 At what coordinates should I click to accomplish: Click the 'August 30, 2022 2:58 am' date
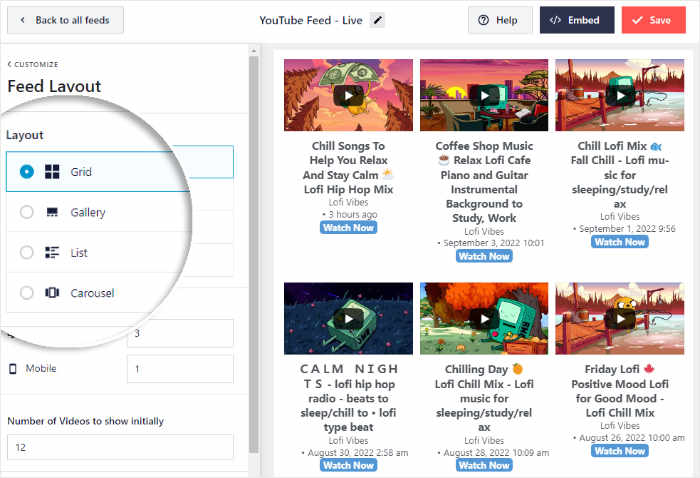click(x=357, y=453)
